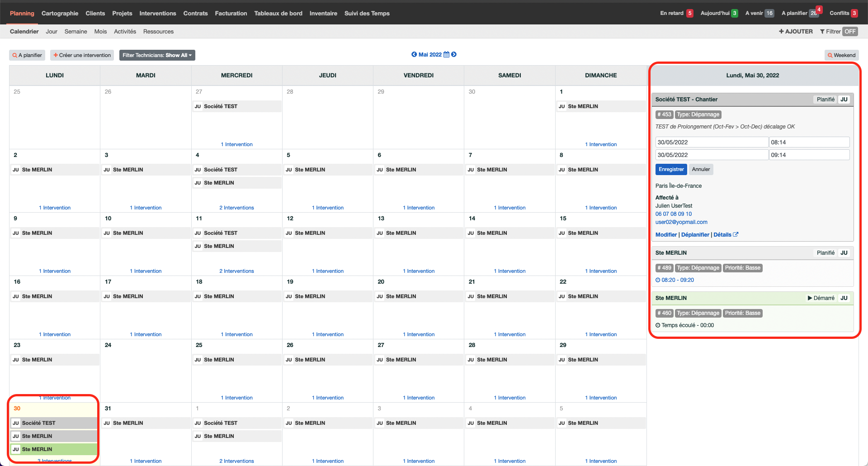Screen dimensions: 868x466
Task: Select Ste MERLIN event on May 31
Action: pos(146,423)
